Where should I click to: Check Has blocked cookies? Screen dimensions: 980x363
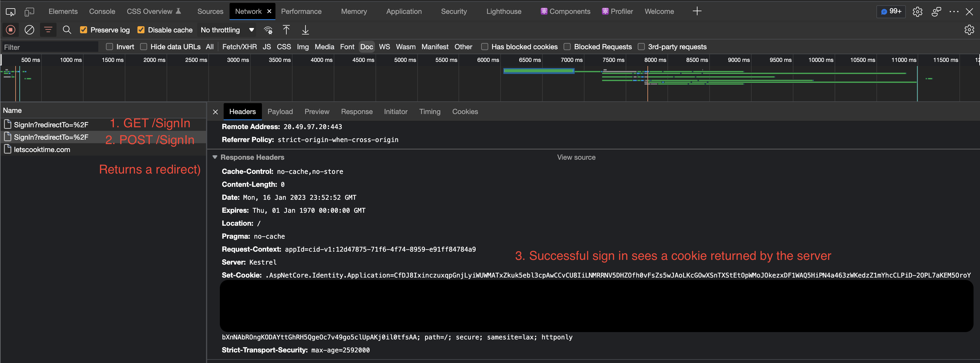tap(485, 47)
